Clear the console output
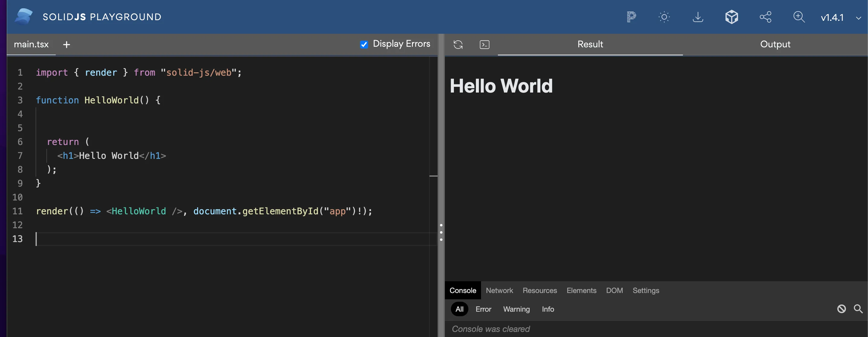 tap(842, 309)
